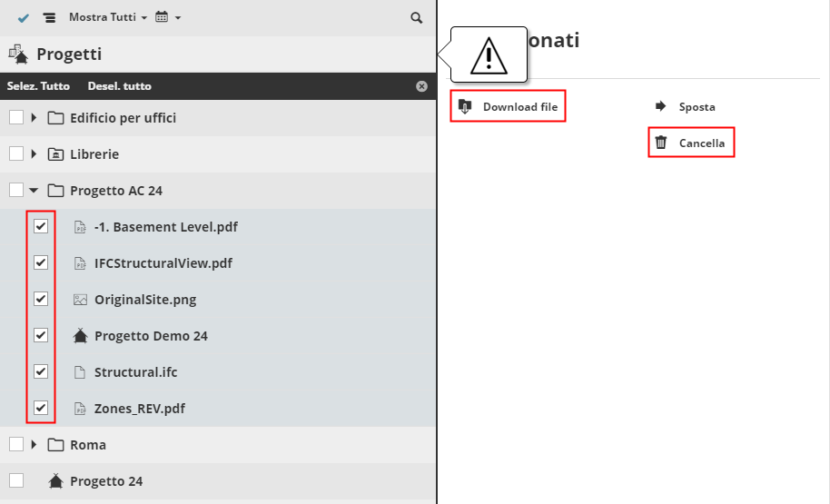Open the Mostra Tutti dropdown
Viewport: 830px width, 504px height.
click(x=107, y=18)
